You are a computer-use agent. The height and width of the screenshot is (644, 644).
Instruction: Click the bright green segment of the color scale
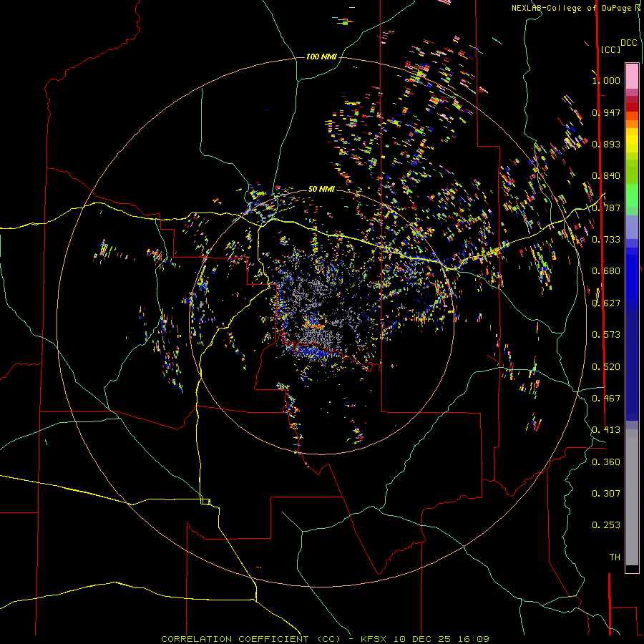pyautogui.click(x=632, y=195)
